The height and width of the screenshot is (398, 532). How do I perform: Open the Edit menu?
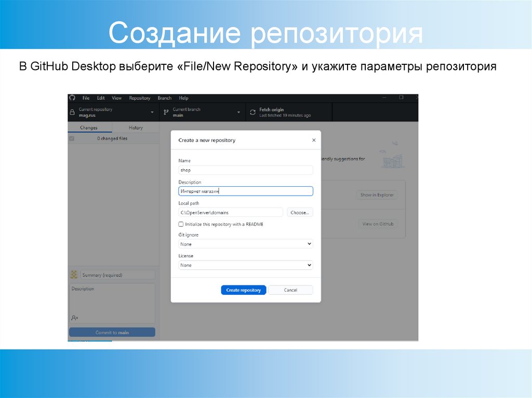(101, 98)
